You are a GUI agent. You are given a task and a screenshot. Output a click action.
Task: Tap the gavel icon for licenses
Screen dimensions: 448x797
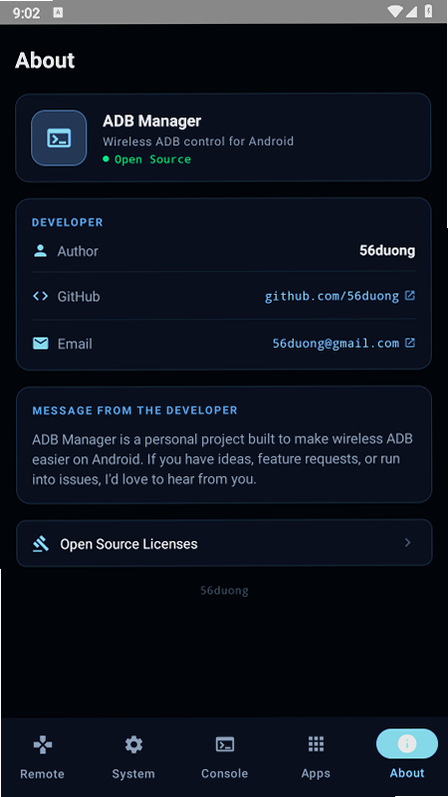pyautogui.click(x=40, y=544)
